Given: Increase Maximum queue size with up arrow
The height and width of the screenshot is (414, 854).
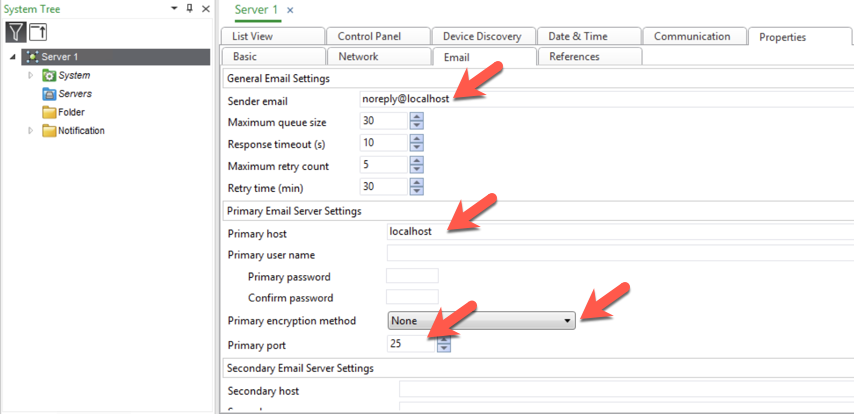Looking at the screenshot, I should point(417,117).
